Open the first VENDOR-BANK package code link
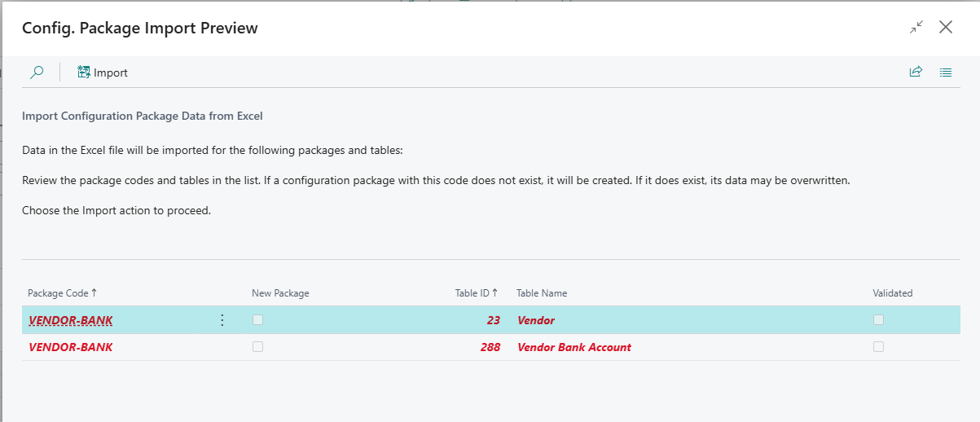Viewport: 980px width, 422px height. pyautogui.click(x=71, y=320)
